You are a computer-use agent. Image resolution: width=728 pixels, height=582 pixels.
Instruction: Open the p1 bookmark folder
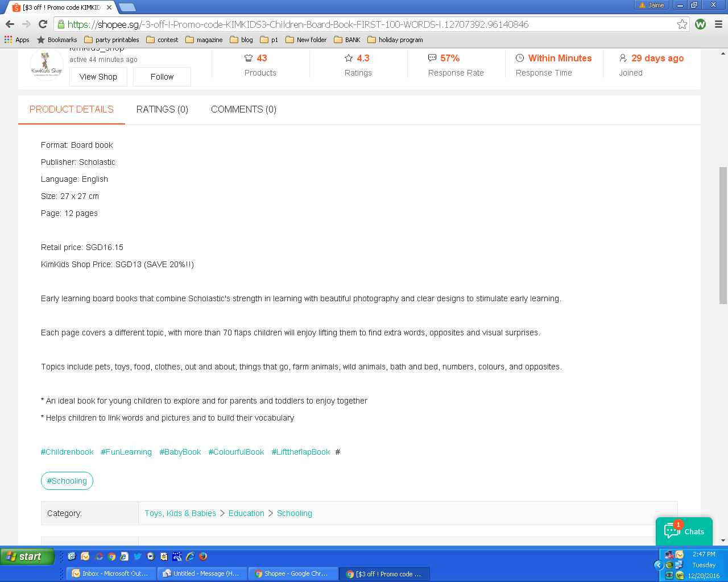[269, 40]
